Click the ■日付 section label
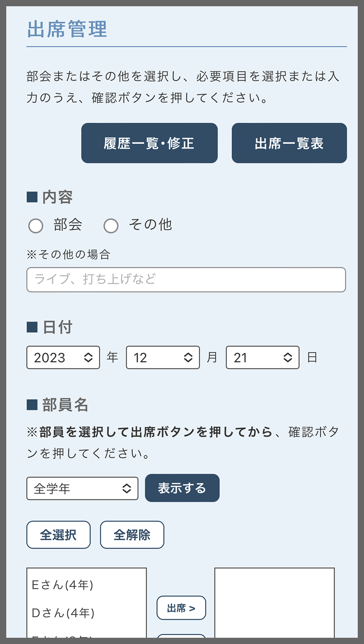The width and height of the screenshot is (364, 644). click(x=49, y=327)
